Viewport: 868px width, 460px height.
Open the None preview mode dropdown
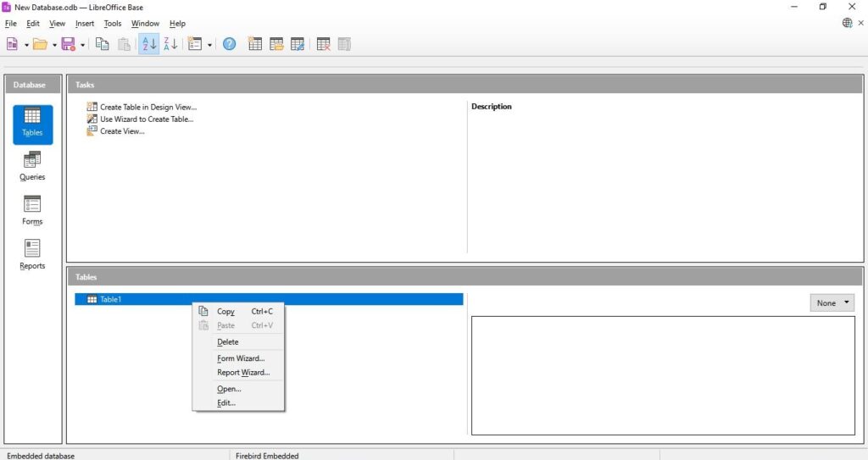click(832, 303)
